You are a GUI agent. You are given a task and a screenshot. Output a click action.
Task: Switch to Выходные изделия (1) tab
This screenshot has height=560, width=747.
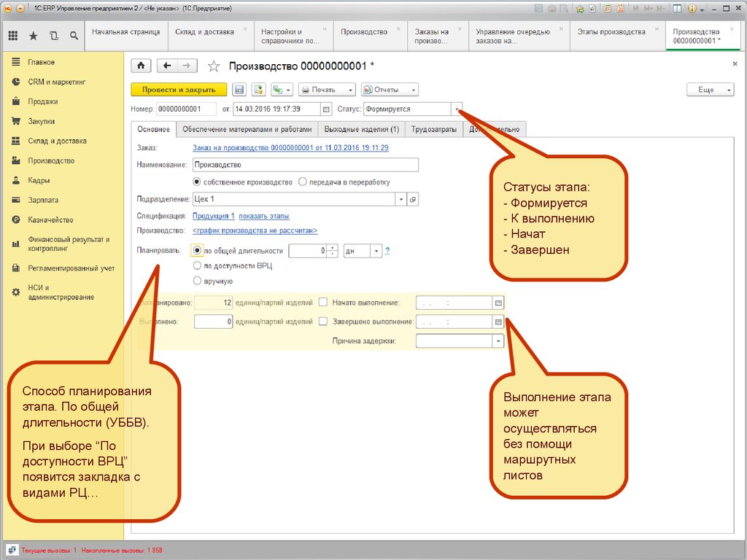pos(362,129)
